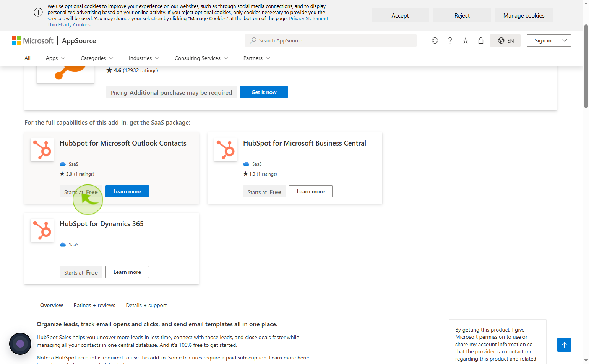Open the Third-Party Cookies link
This screenshot has width=589, height=364.
69,24
